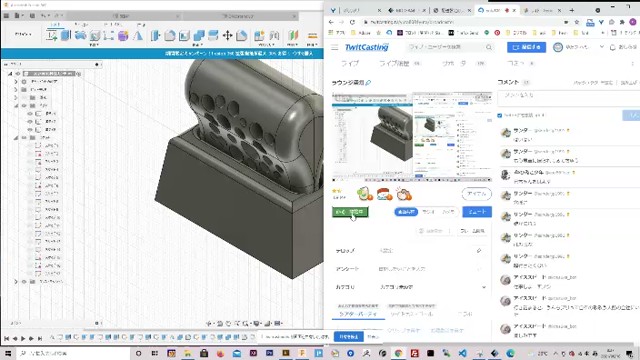This screenshot has height=360, width=640.
Task: Toggle visibility eye of root component
Action: pyautogui.click(x=18, y=73)
